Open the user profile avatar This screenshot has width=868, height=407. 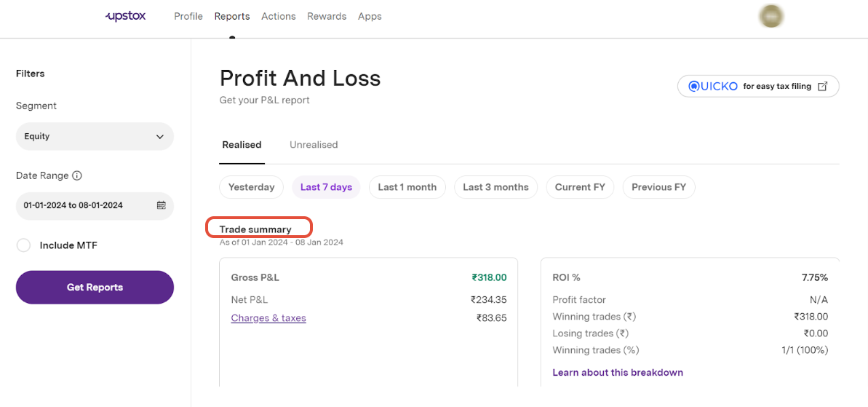772,17
